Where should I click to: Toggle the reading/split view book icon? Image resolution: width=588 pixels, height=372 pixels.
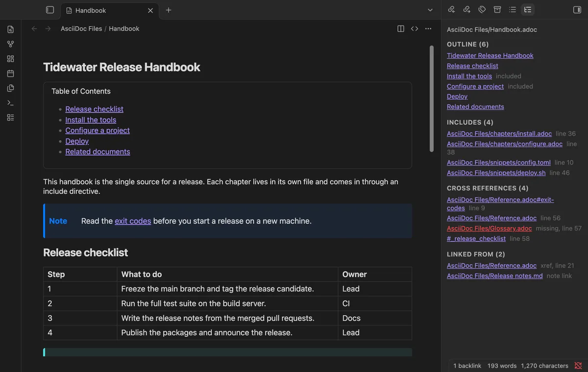(x=401, y=29)
